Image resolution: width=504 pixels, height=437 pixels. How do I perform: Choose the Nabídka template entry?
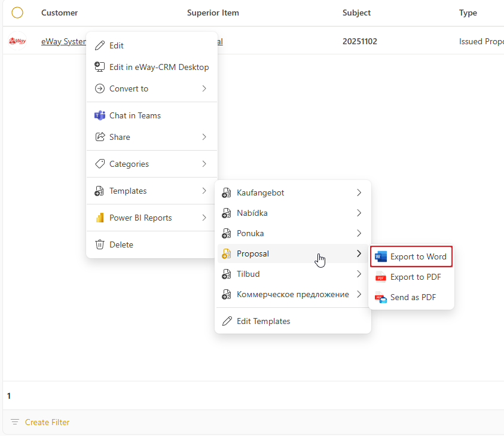(252, 213)
